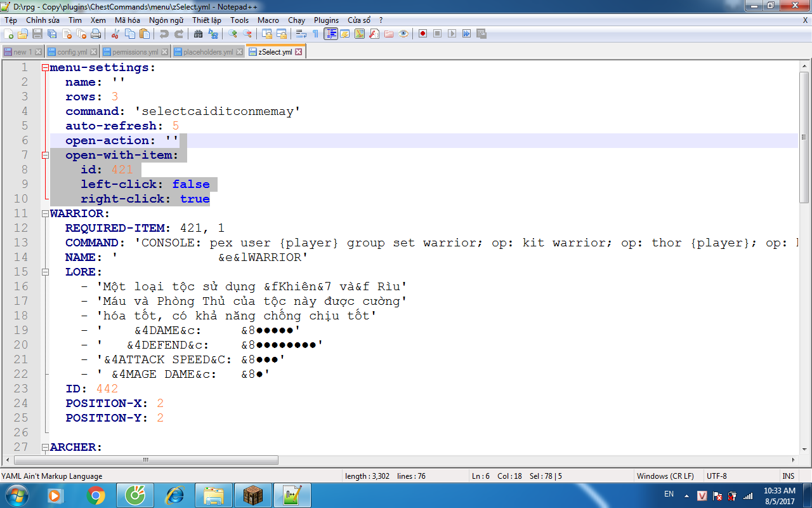Click the macro Playback icon
The height and width of the screenshot is (508, 812).
(x=452, y=34)
